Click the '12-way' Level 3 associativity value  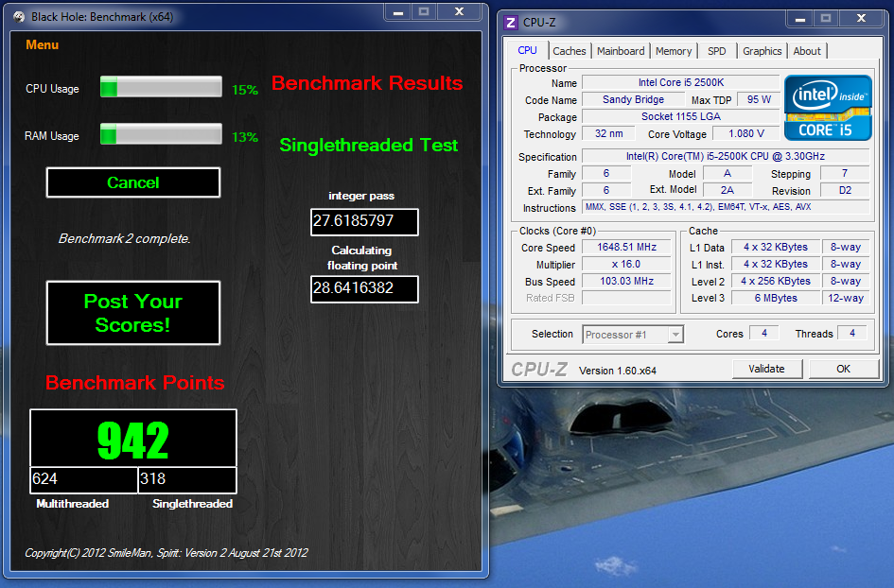[846, 298]
